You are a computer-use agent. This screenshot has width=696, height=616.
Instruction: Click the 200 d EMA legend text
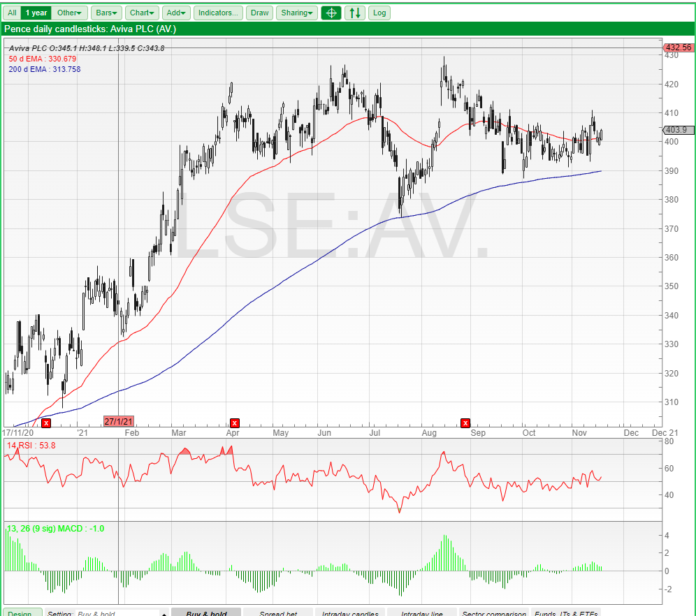pos(45,69)
